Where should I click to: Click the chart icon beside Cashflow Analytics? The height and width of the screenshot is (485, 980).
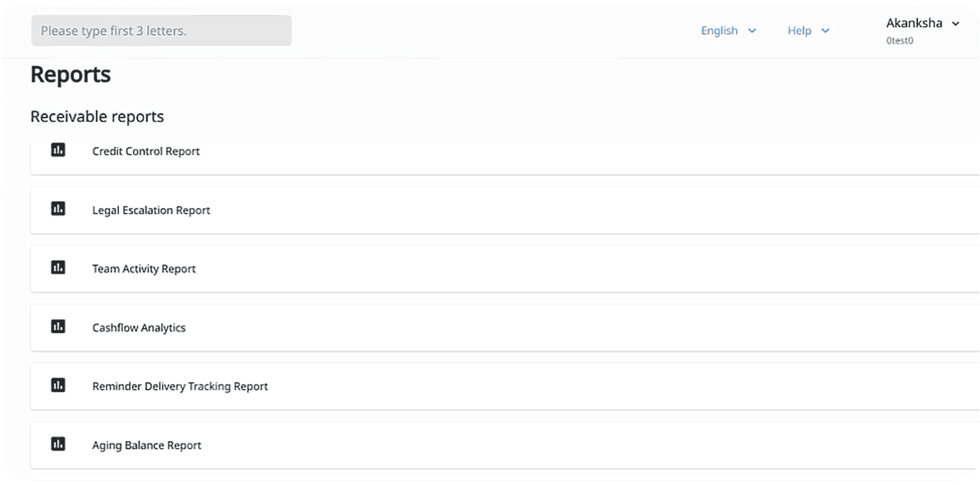click(x=58, y=326)
